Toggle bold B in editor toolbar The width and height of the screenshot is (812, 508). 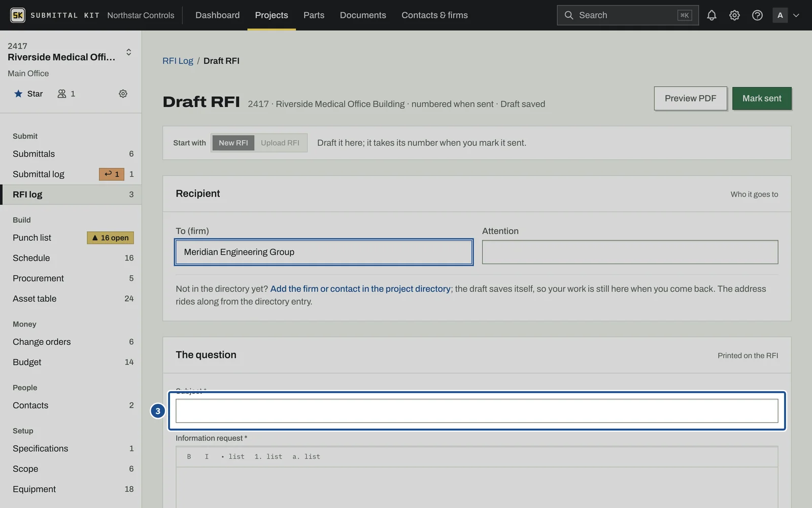(189, 457)
